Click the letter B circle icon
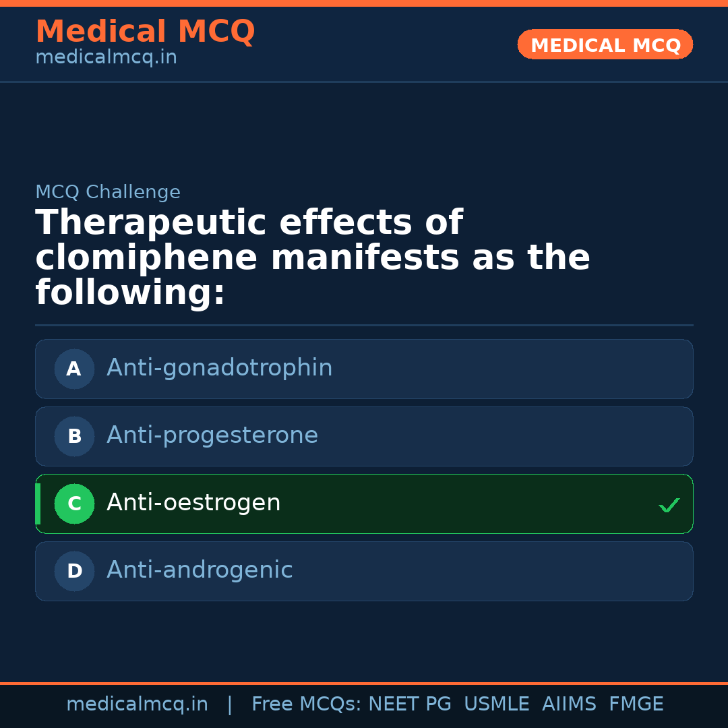 click(x=74, y=436)
